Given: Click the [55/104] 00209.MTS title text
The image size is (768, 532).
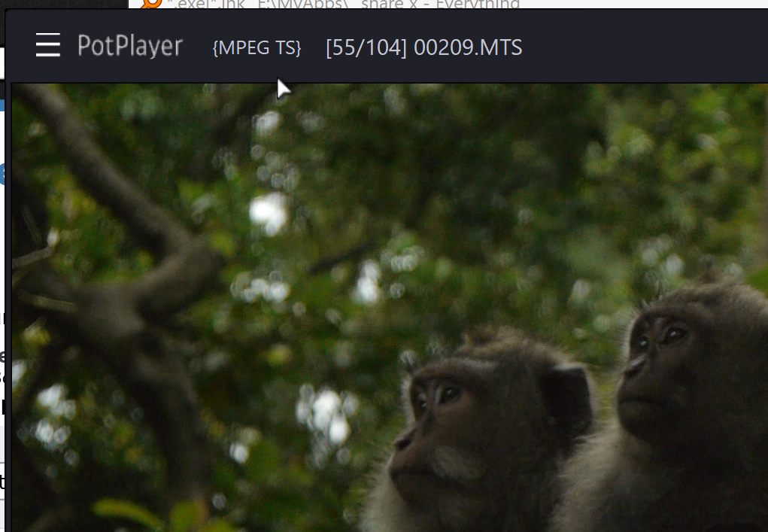Looking at the screenshot, I should (x=423, y=47).
